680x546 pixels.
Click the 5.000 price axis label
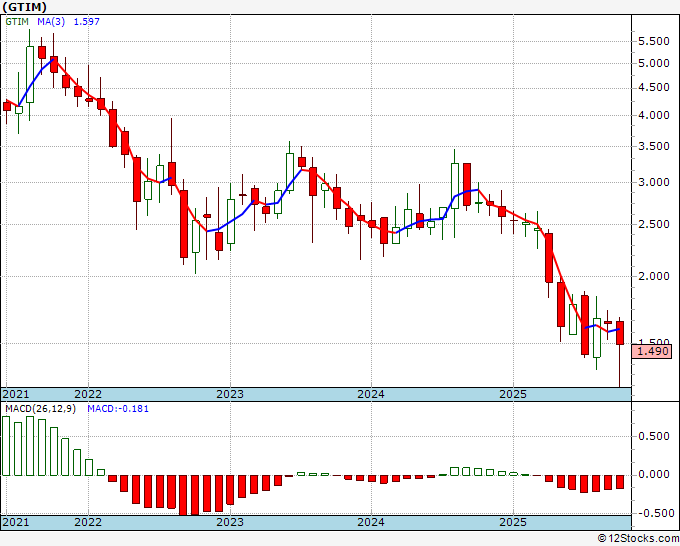pos(654,64)
